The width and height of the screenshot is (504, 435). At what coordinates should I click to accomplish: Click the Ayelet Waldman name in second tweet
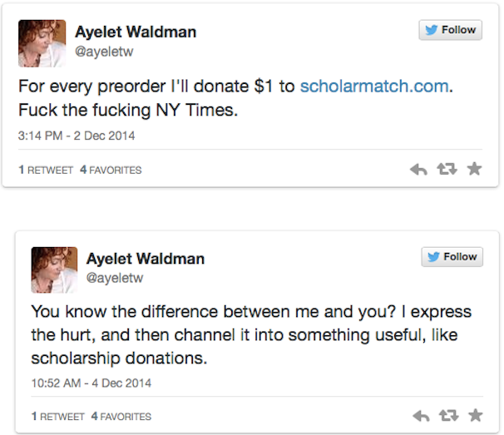pyautogui.click(x=146, y=260)
